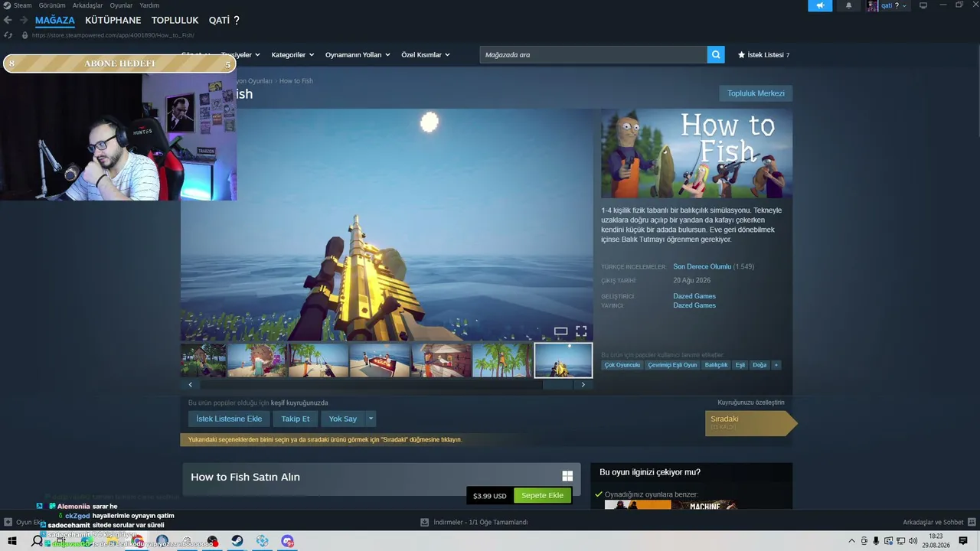Show previous screenshot thumbnails
The height and width of the screenshot is (551, 980).
pyautogui.click(x=191, y=385)
